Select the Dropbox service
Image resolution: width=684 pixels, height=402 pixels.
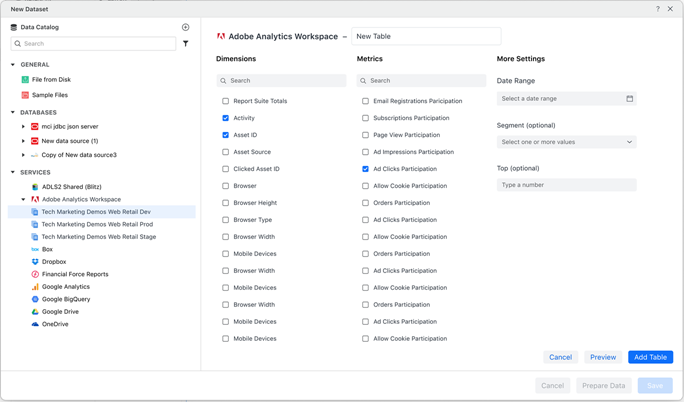tap(54, 262)
